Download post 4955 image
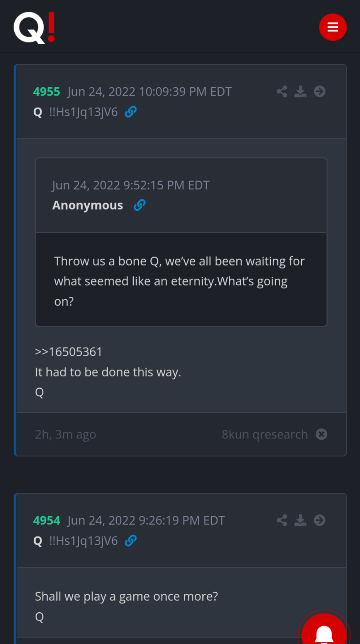Image resolution: width=360 pixels, height=644 pixels. (300, 92)
